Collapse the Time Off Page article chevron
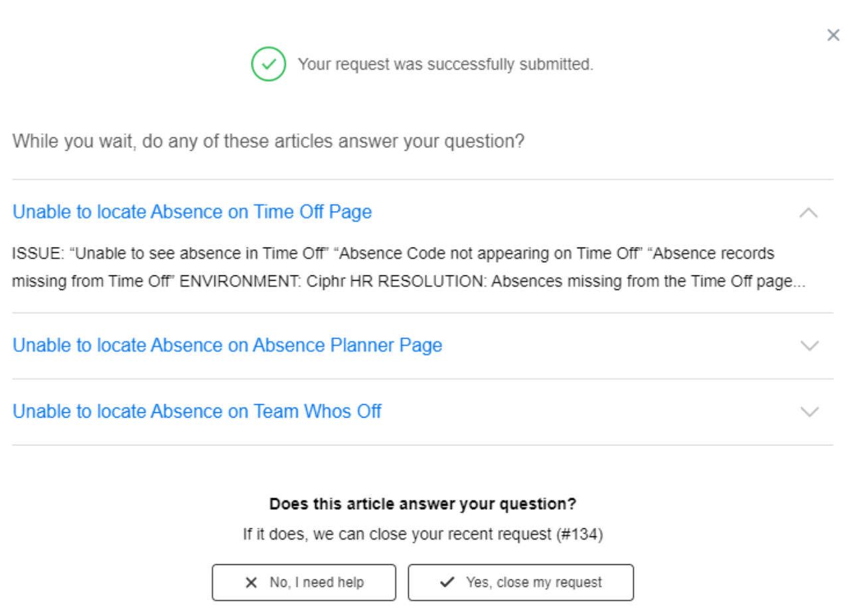867x616 pixels. tap(809, 212)
